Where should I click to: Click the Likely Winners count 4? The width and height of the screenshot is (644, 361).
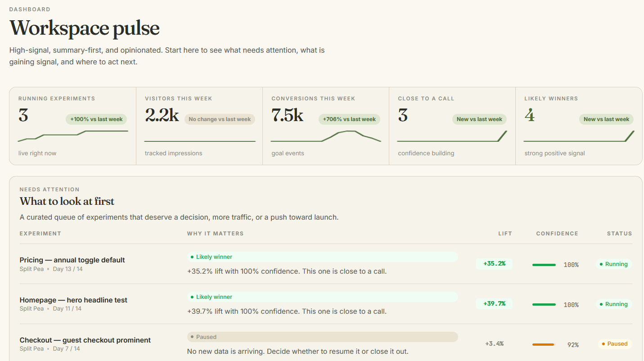[x=529, y=115]
